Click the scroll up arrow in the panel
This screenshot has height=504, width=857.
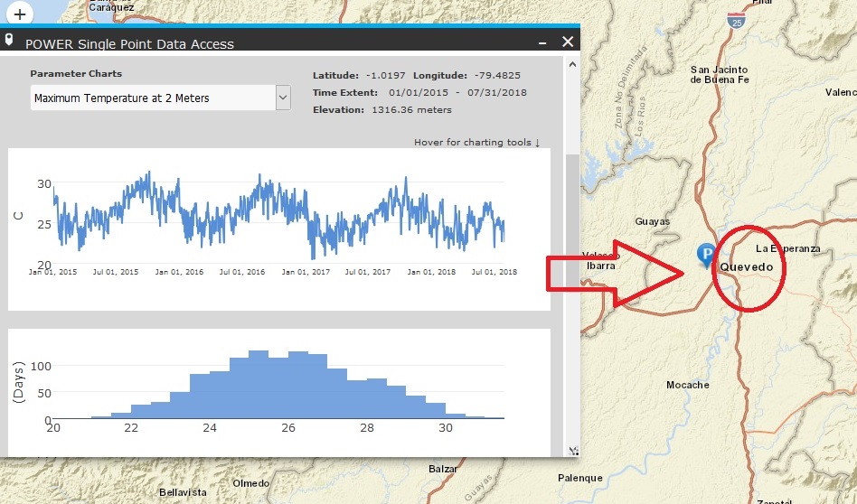pyautogui.click(x=571, y=65)
